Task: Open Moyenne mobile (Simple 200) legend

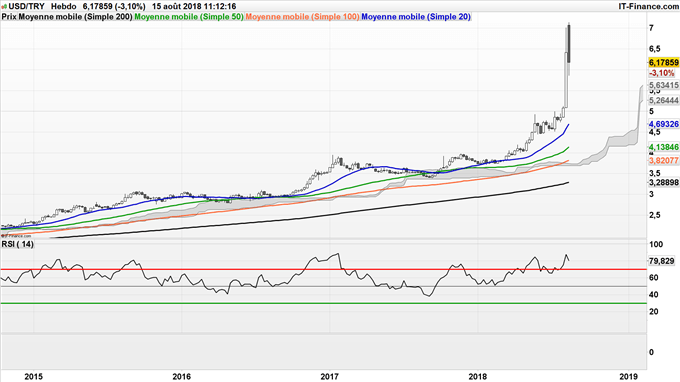Action: pos(67,17)
